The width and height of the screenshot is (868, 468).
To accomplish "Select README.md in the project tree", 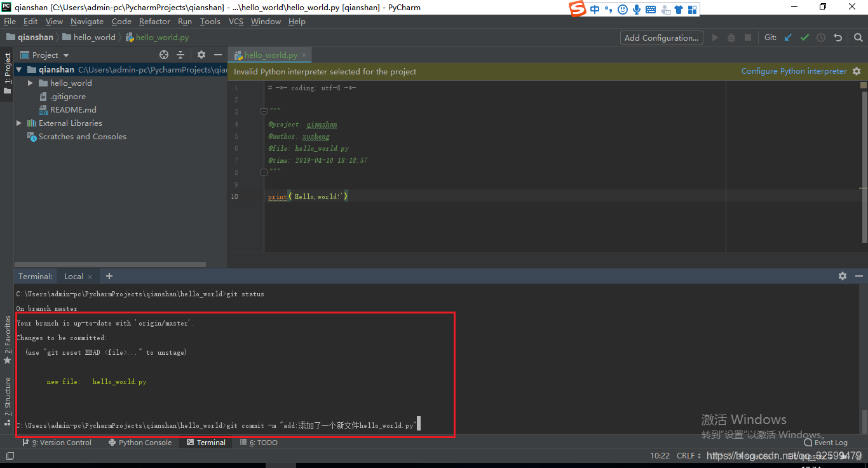I will 67,110.
